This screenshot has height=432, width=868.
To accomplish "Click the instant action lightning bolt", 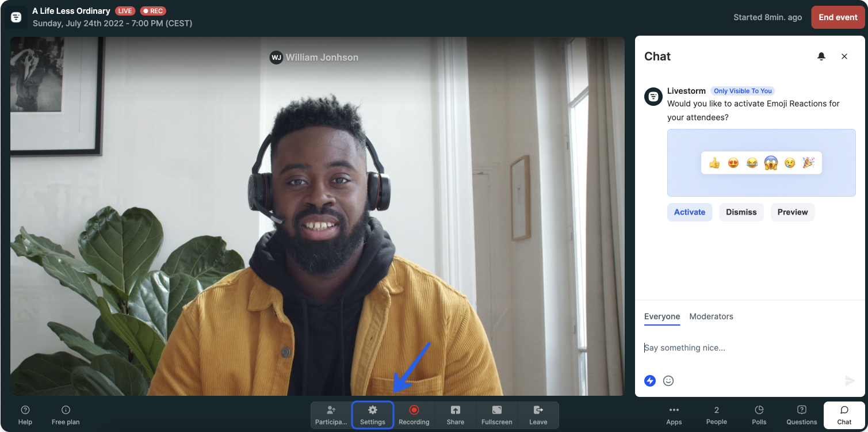I will coord(649,380).
